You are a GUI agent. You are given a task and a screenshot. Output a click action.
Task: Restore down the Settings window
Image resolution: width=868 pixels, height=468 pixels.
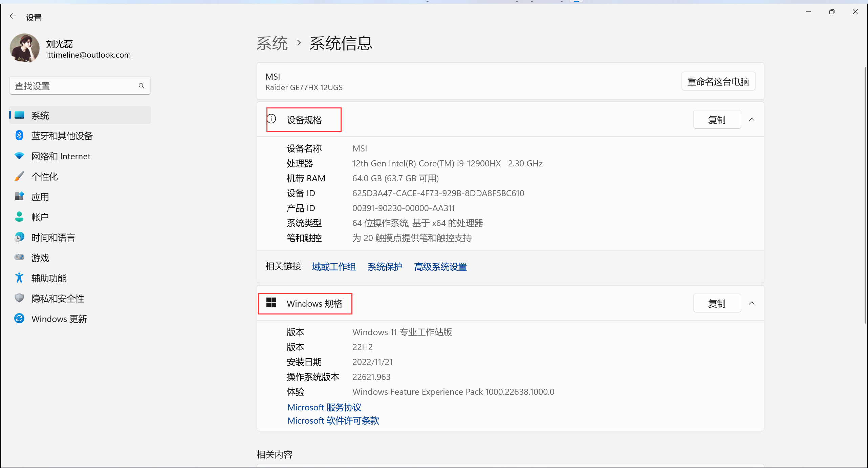pyautogui.click(x=832, y=12)
